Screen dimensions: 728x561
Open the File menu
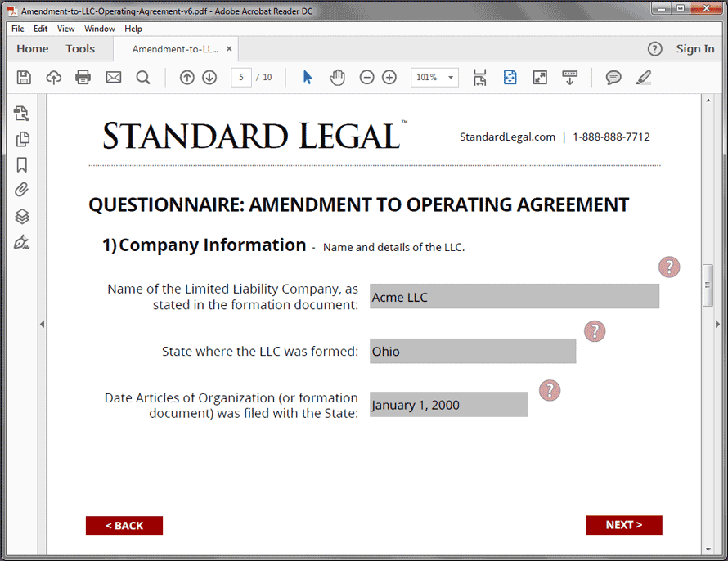tap(18, 29)
